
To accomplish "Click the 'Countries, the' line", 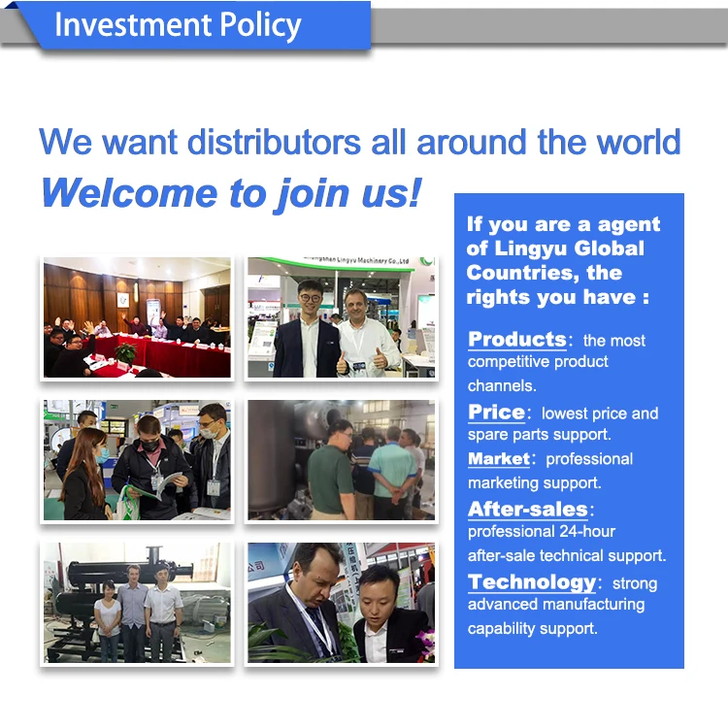I will (545, 273).
